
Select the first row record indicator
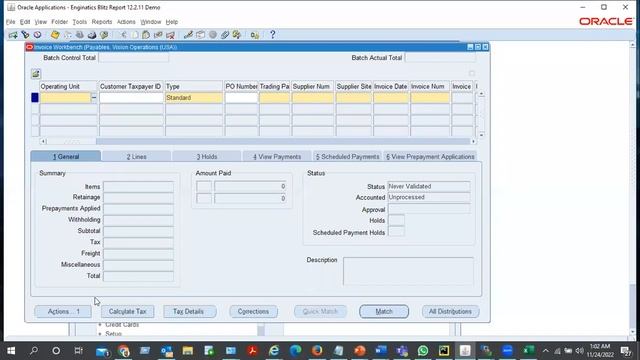coord(35,98)
